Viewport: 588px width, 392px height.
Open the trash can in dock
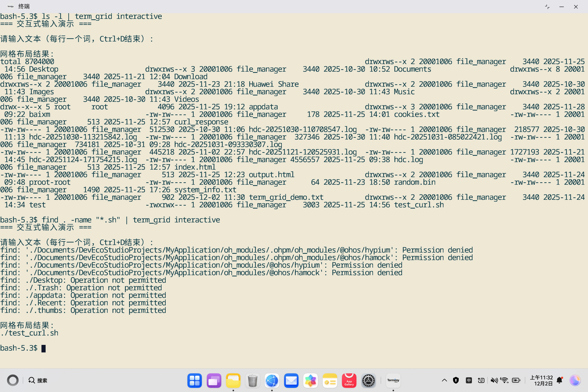[253, 380]
